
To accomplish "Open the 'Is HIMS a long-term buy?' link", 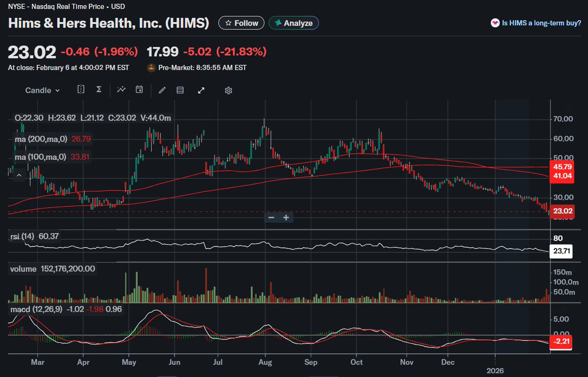I will click(541, 23).
